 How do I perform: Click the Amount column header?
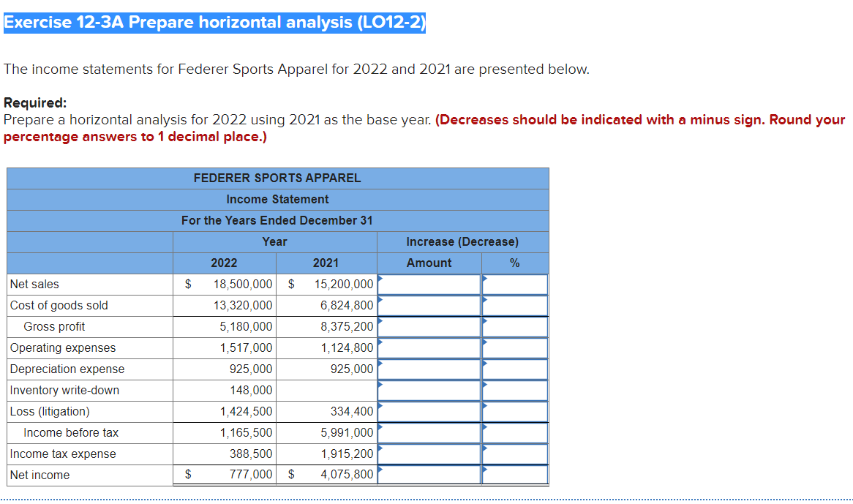click(x=429, y=263)
